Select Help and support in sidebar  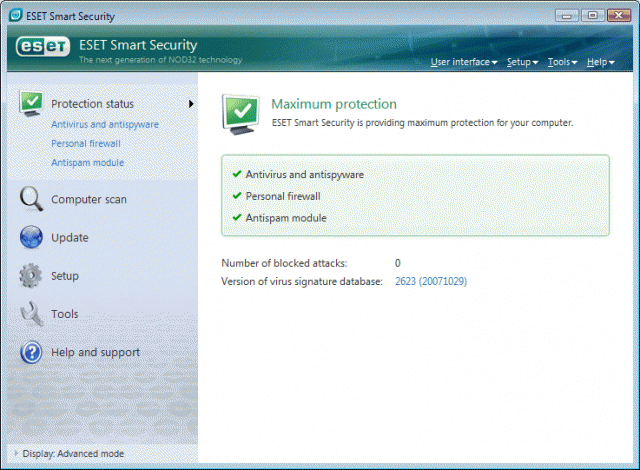tap(96, 352)
